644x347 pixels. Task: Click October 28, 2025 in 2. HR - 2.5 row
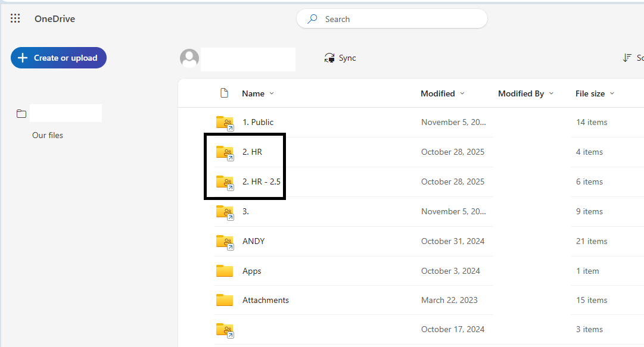[x=453, y=182]
